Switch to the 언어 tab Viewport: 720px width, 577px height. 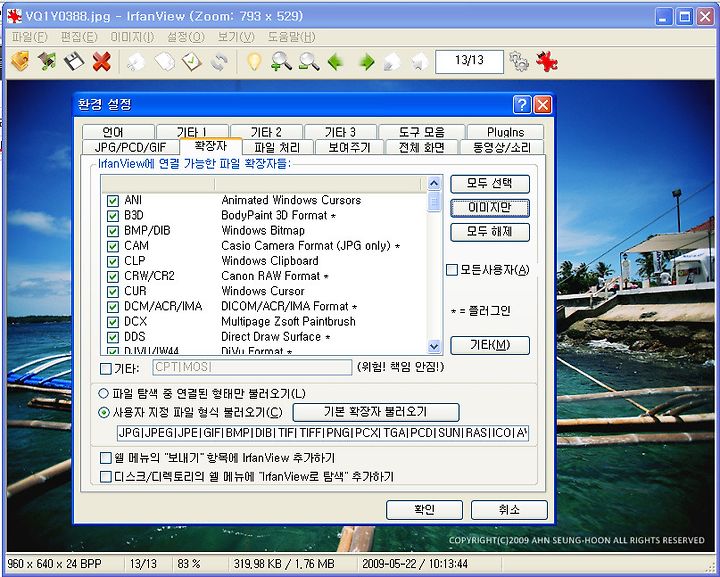coord(118,132)
